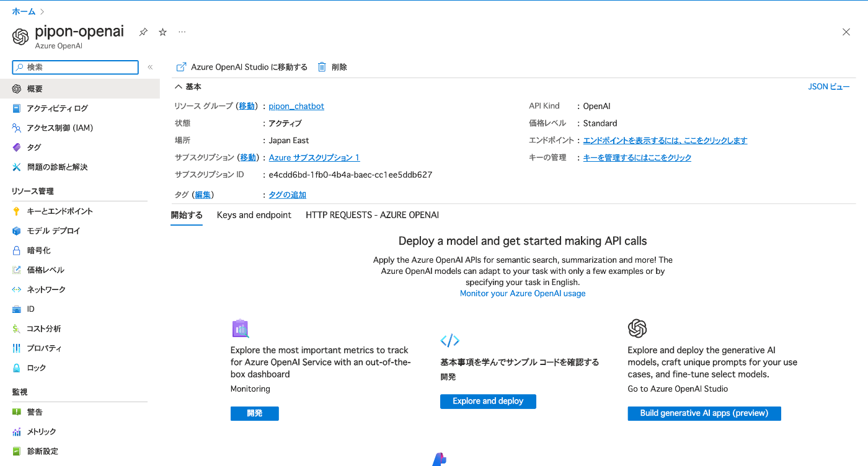Screen dimensions: 868x466
Task: Close the pipon-openai resource blade
Action: [846, 32]
